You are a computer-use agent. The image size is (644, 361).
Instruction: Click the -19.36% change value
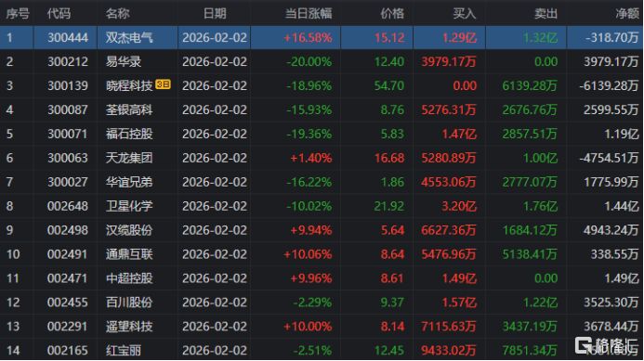point(309,134)
